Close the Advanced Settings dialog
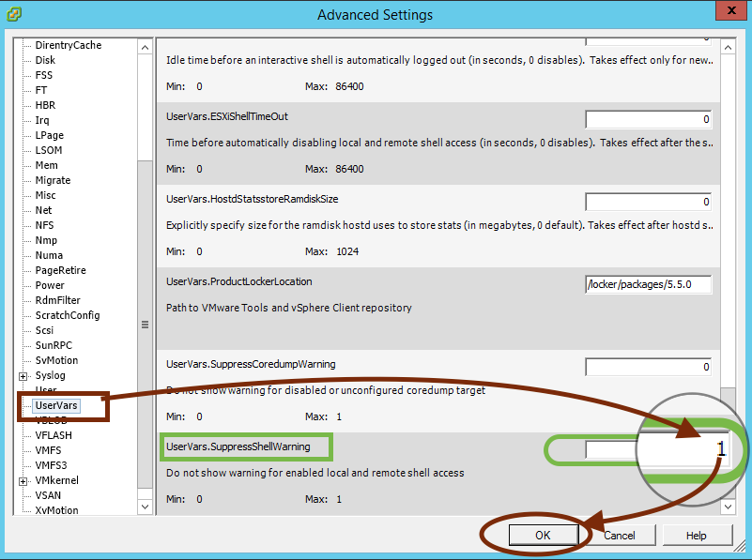The image size is (752, 560). pos(728,13)
